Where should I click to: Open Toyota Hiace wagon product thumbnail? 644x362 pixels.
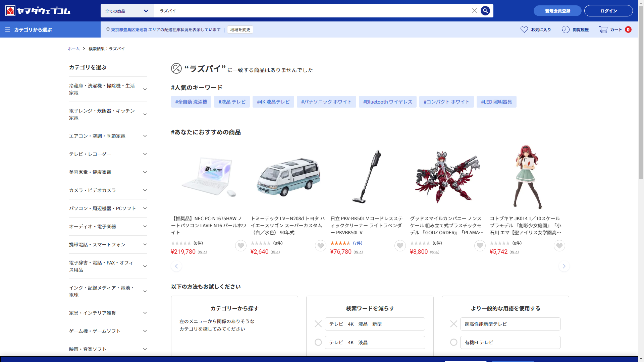288,177
